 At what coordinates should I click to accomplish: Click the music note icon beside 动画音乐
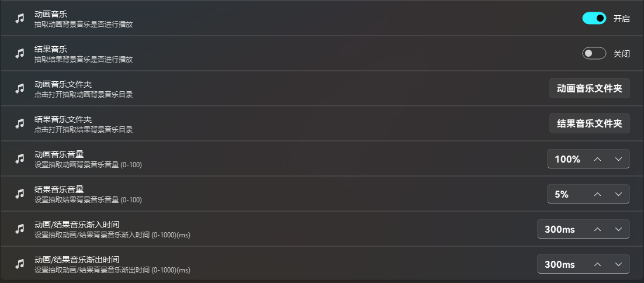20,19
